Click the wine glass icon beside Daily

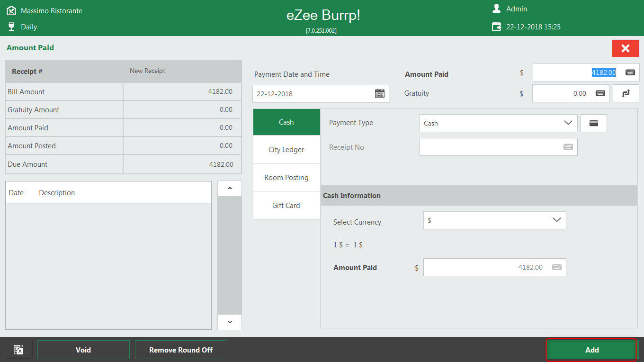point(11,27)
